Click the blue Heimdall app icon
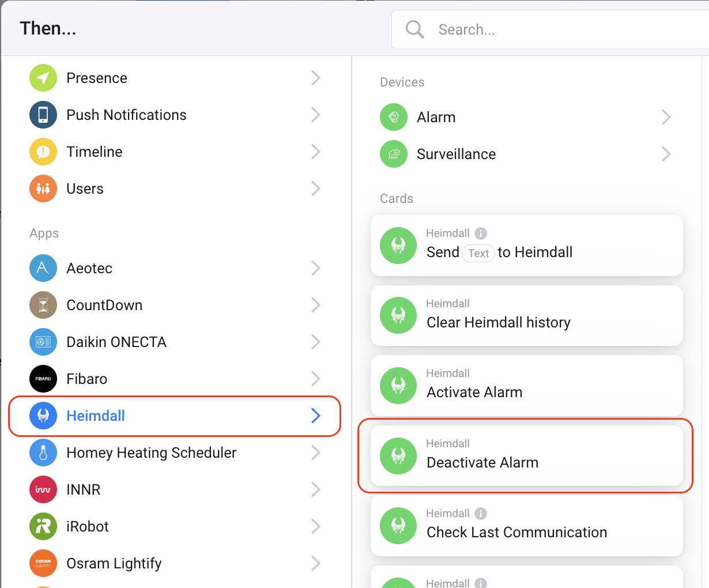709x588 pixels. point(43,416)
